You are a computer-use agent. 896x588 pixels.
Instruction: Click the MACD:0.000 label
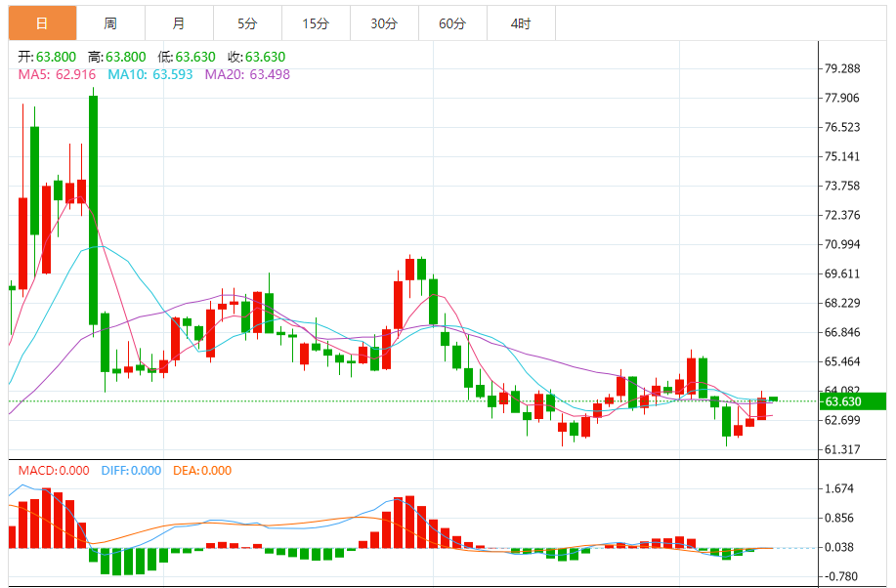point(54,471)
